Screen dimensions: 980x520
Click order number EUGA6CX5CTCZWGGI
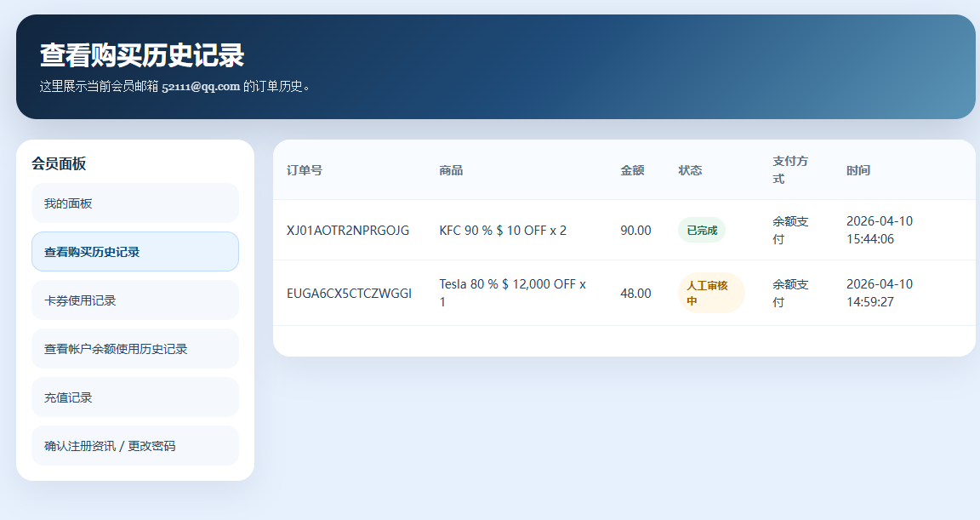(349, 294)
